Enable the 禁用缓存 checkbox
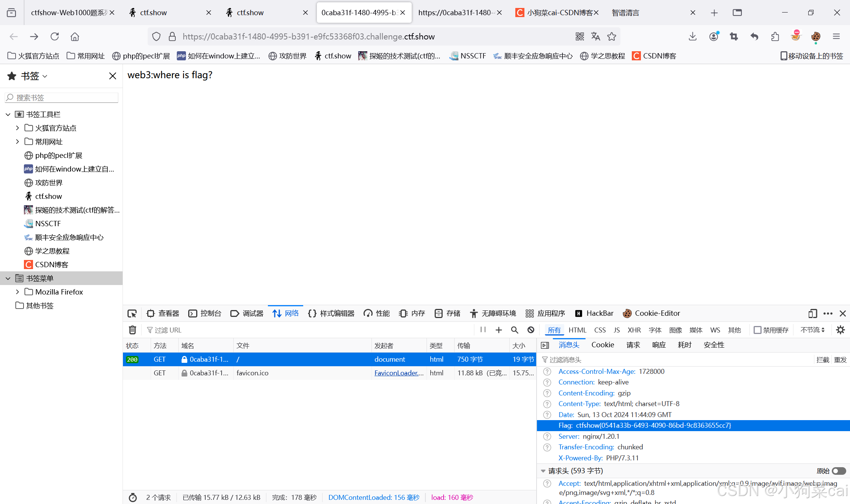Viewport: 850px width, 504px height. click(757, 330)
